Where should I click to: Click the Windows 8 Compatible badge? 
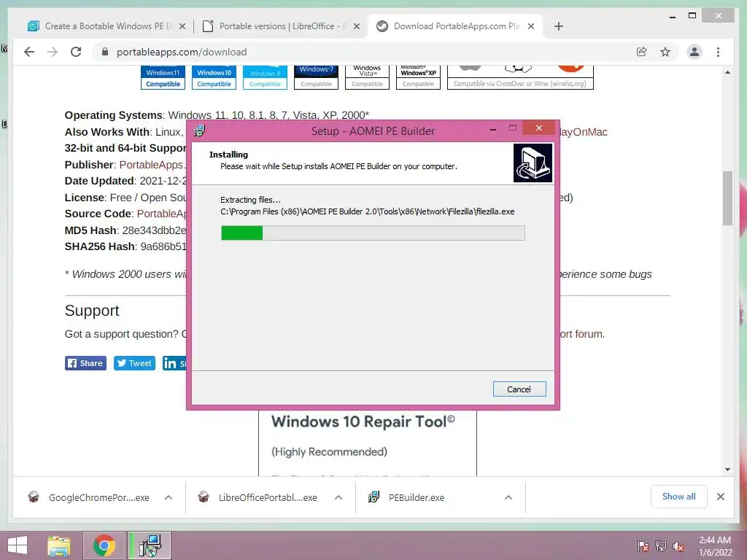click(265, 77)
